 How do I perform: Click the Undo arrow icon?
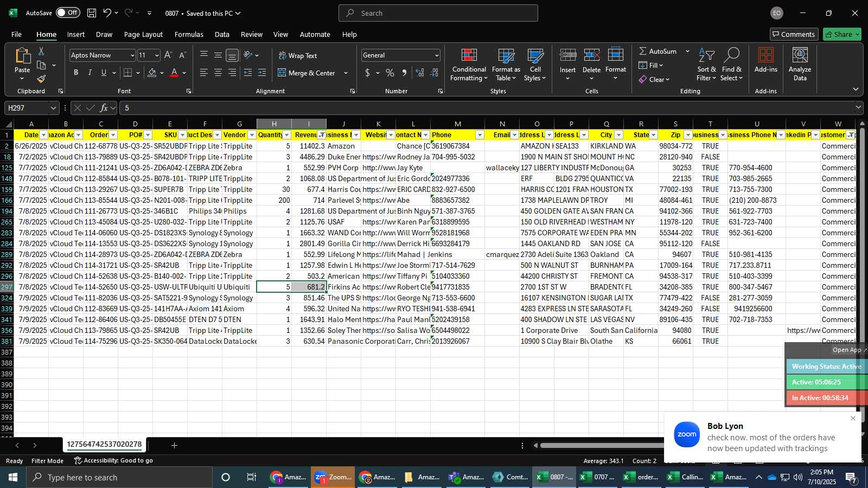pyautogui.click(x=107, y=13)
